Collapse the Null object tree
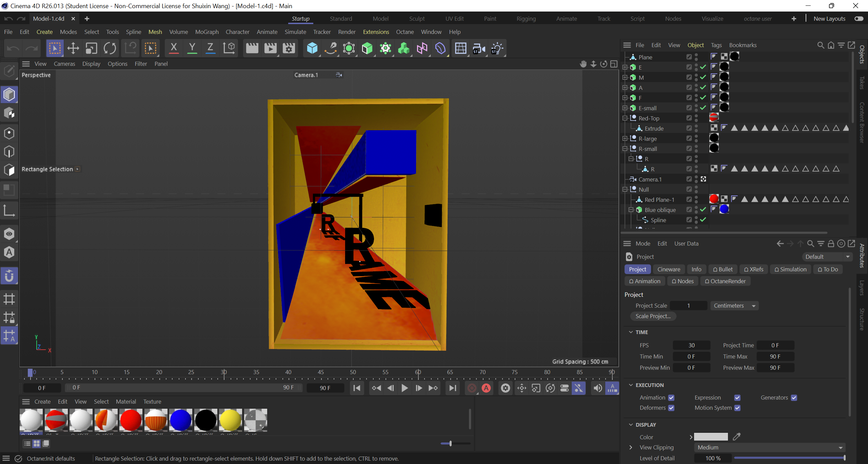The width and height of the screenshot is (868, 464). coord(625,189)
